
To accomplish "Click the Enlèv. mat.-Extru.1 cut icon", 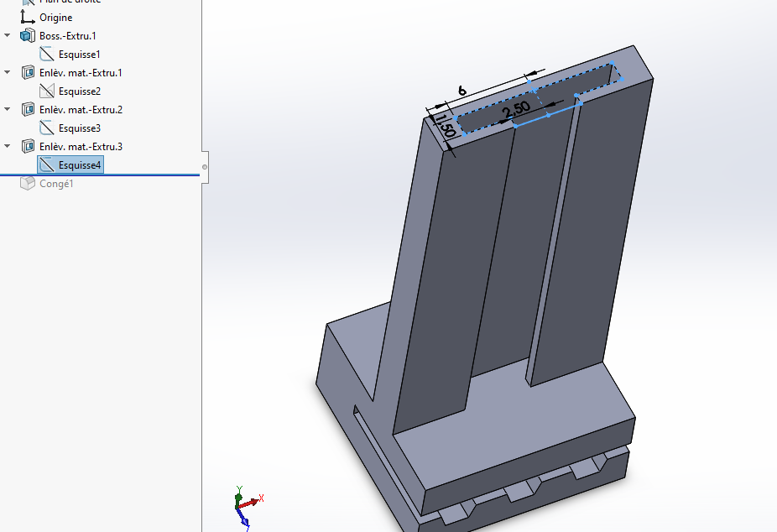I will [27, 73].
